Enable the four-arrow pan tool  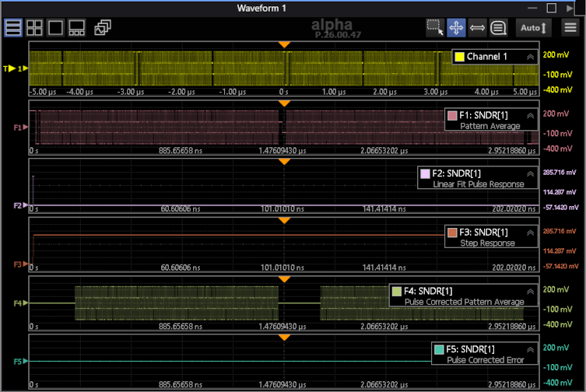click(457, 28)
